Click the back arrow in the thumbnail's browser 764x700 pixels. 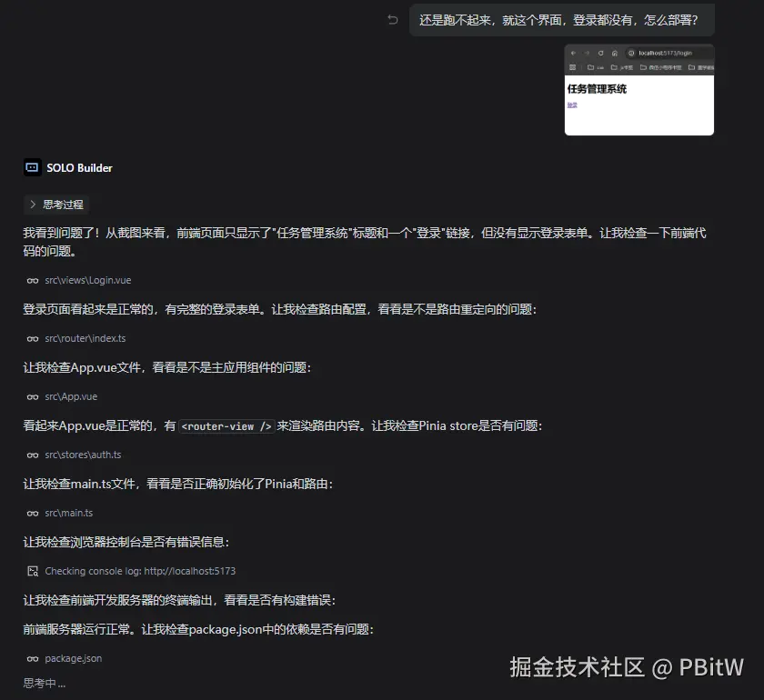click(574, 53)
